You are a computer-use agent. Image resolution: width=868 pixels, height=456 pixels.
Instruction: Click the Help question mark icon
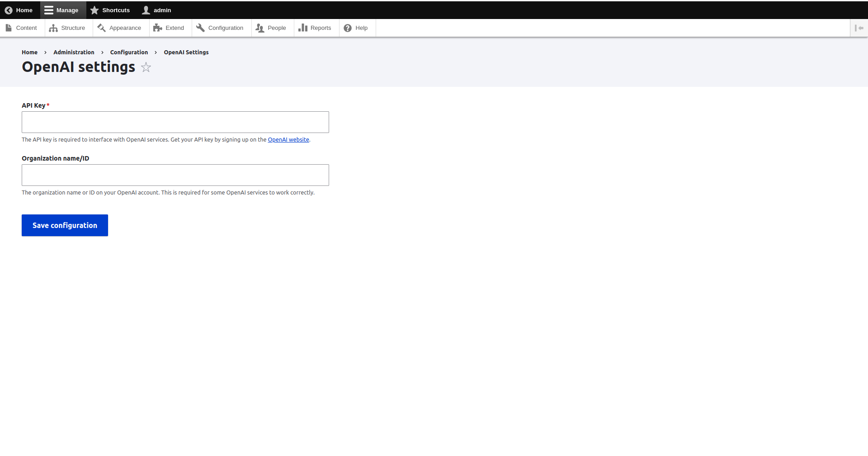pos(348,28)
